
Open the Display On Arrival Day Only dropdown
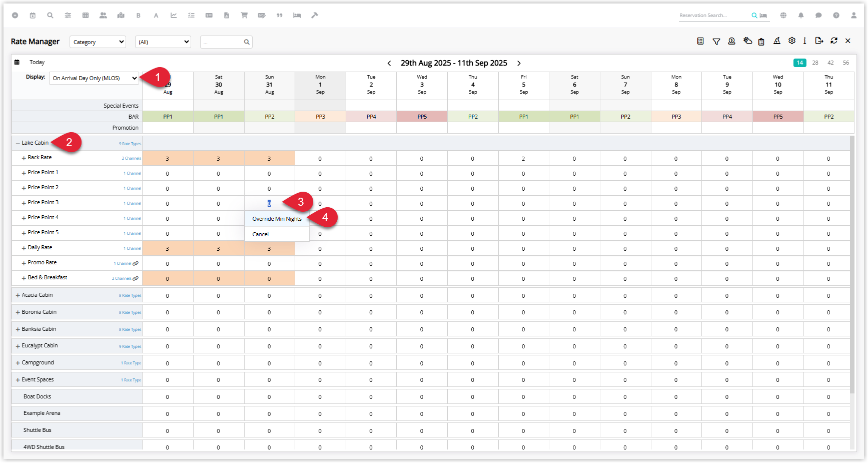[x=94, y=78]
